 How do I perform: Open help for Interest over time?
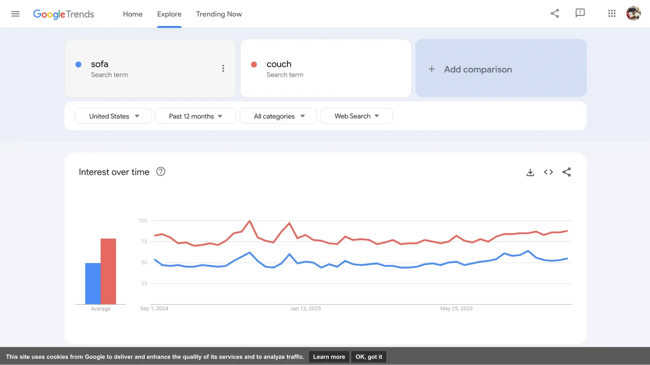tap(160, 172)
